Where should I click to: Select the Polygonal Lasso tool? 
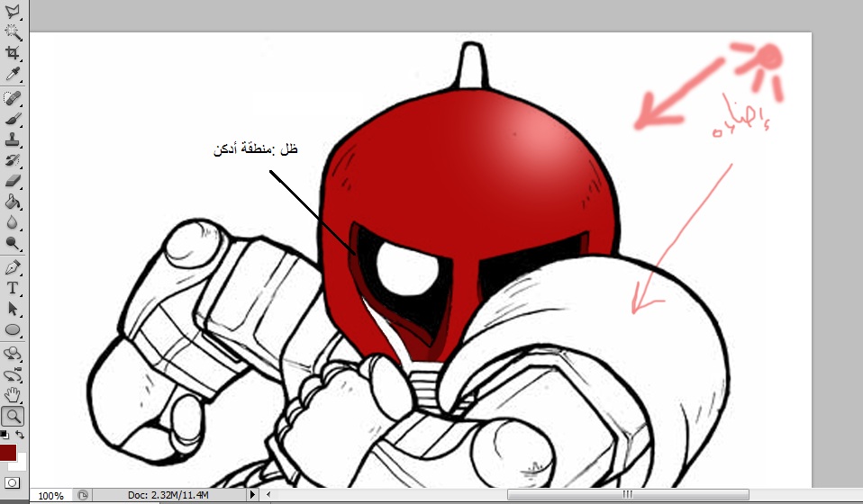point(12,11)
